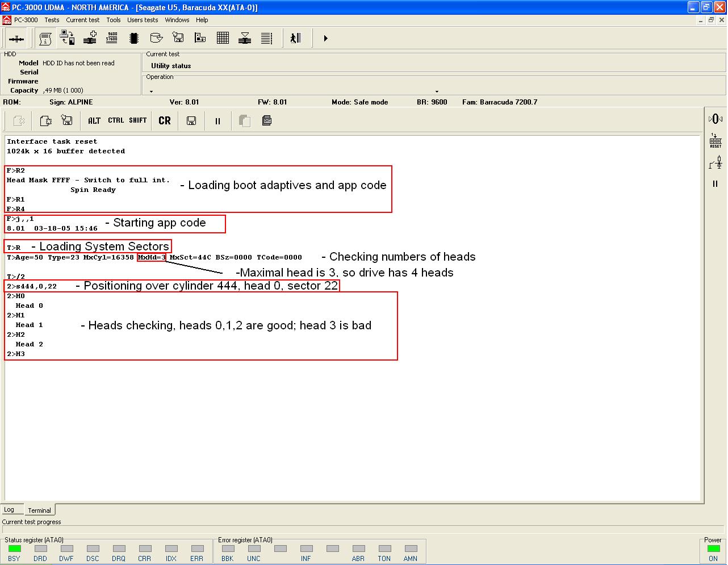Image resolution: width=728 pixels, height=565 pixels.
Task: Click 'HDD ID has not been read' text
Action: tap(78, 63)
